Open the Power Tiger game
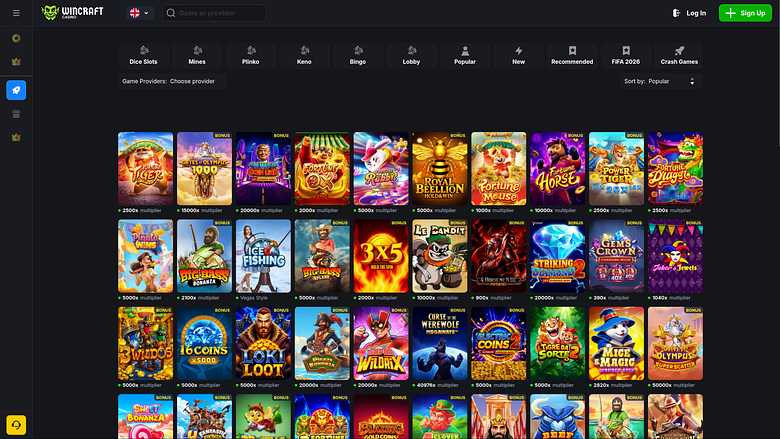780x439 pixels. pos(616,169)
